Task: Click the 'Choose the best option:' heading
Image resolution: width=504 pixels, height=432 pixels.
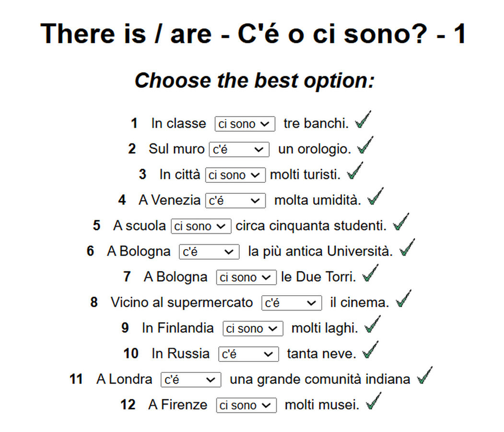Action: (x=254, y=80)
